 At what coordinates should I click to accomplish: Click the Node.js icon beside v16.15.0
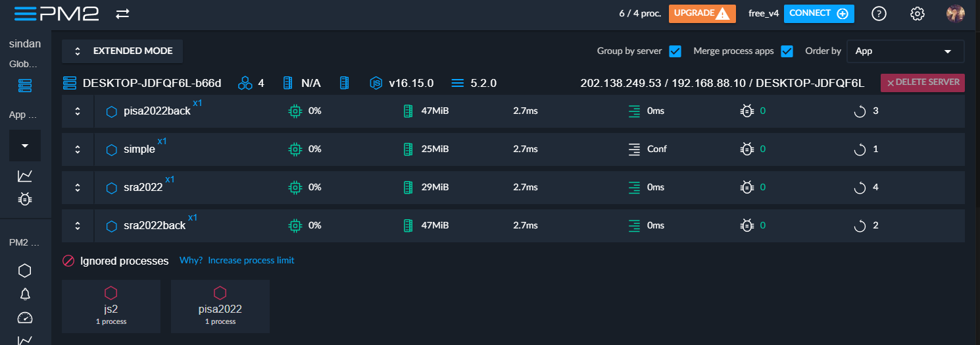[x=376, y=84]
